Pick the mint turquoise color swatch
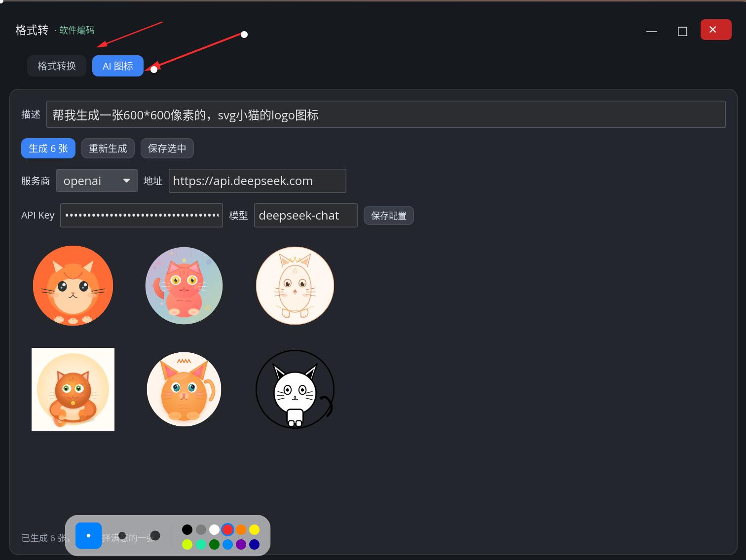746x560 pixels. tap(201, 544)
